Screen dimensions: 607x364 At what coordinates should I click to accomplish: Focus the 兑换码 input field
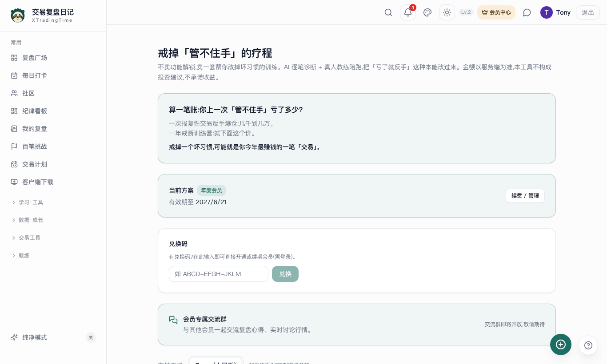click(x=219, y=274)
